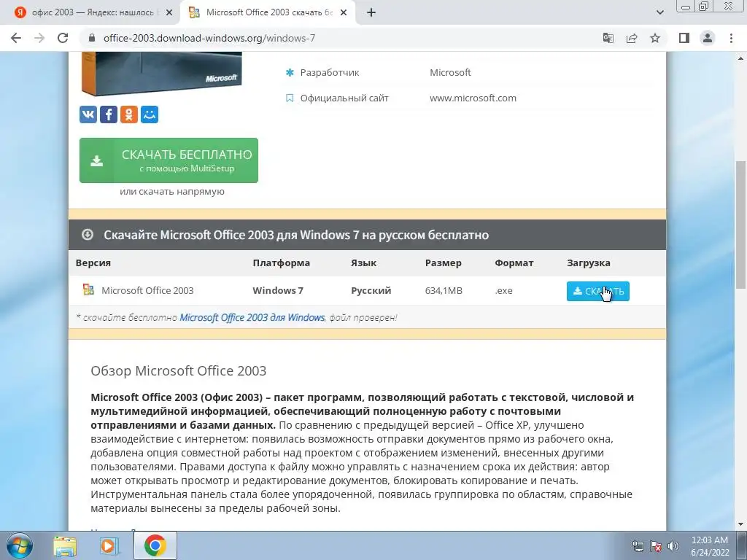Go back to the previous page
Image resolution: width=747 pixels, height=560 pixels.
[16, 38]
